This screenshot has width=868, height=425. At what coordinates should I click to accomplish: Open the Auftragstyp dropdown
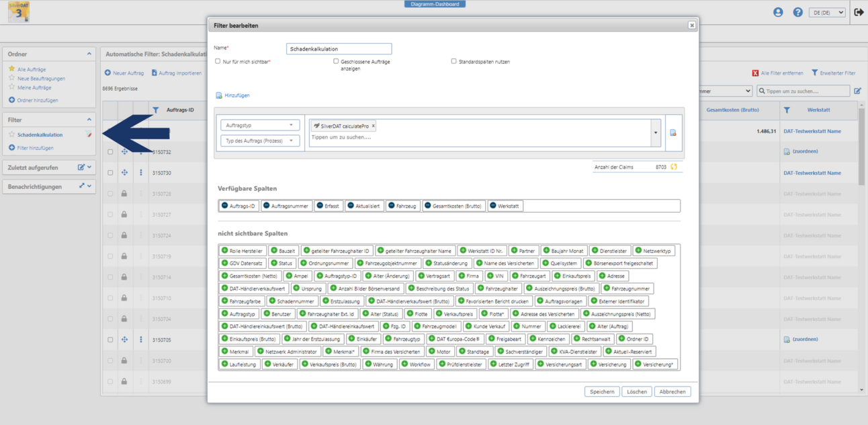pyautogui.click(x=260, y=125)
